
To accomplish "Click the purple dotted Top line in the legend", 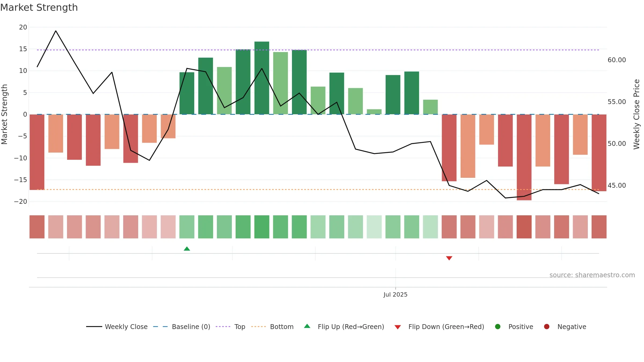I will point(223,327).
